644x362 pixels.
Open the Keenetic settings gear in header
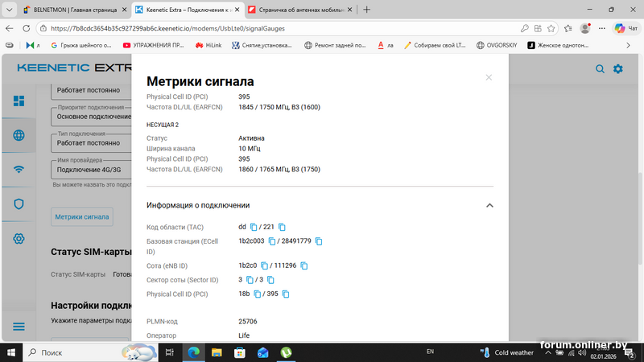pos(618,69)
